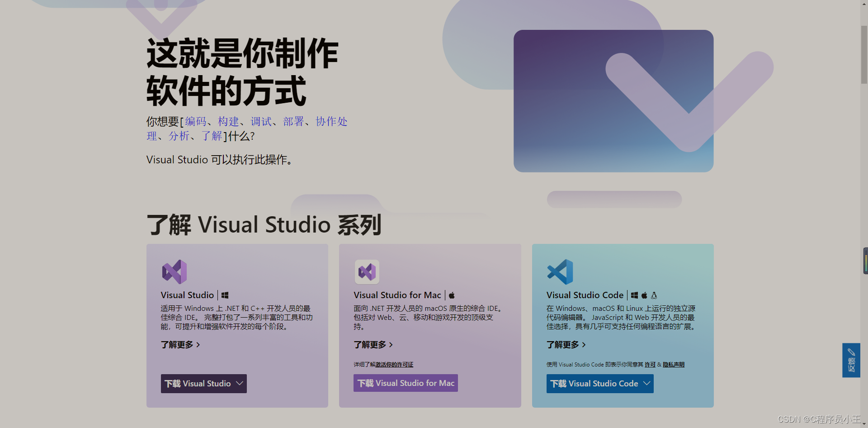
Task: Click the Visual Studio for Mac title text
Action: point(397,295)
